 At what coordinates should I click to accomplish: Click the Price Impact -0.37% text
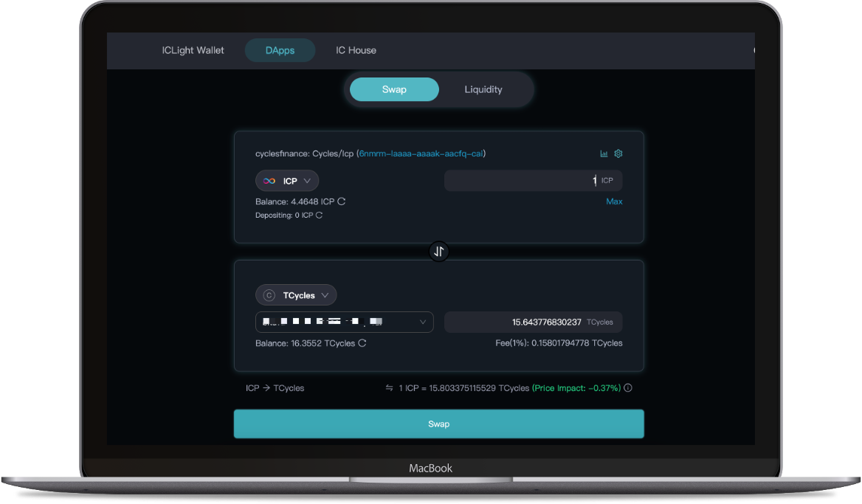click(x=576, y=388)
